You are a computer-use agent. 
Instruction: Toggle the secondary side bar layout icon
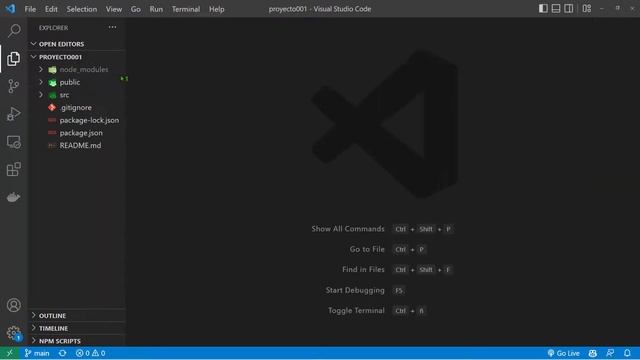pyautogui.click(x=569, y=9)
